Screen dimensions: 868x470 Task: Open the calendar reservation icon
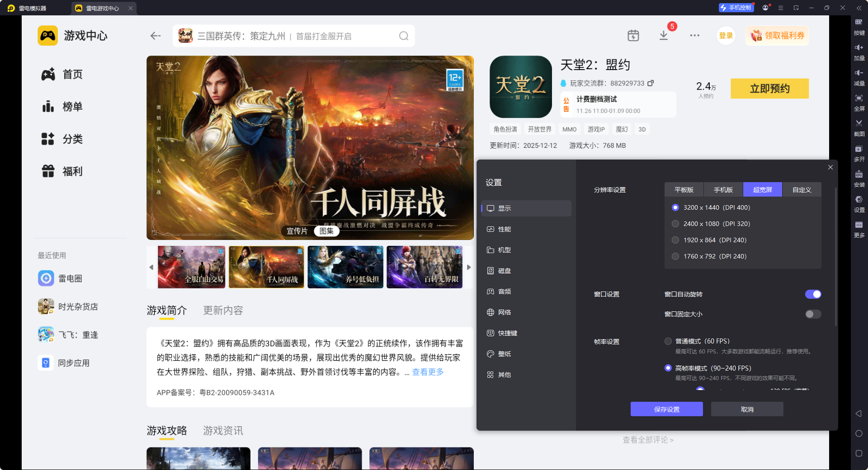pos(633,35)
